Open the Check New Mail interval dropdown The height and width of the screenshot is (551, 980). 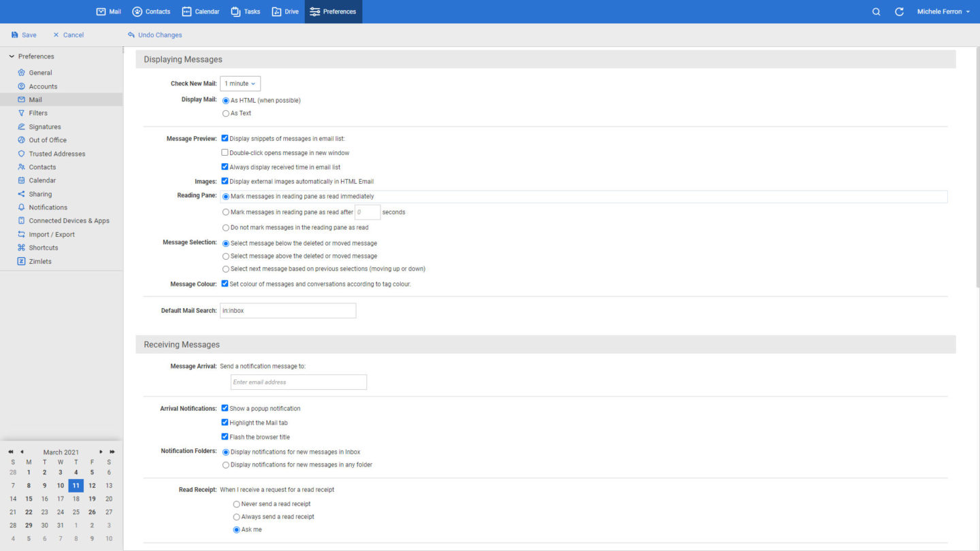[240, 83]
